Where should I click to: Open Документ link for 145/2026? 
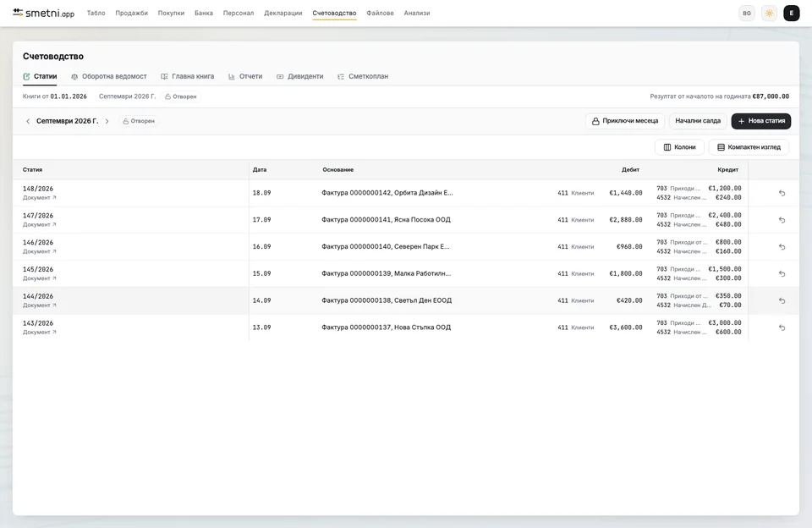click(x=40, y=278)
